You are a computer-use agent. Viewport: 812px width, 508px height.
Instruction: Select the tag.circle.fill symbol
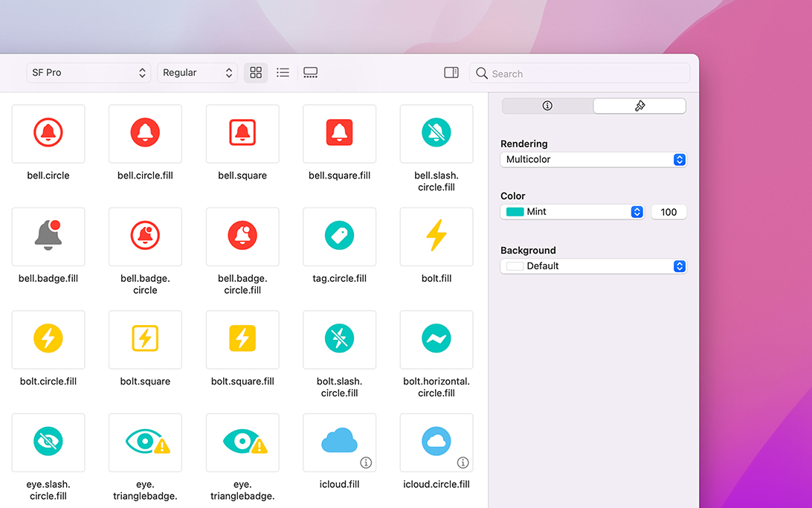point(339,237)
